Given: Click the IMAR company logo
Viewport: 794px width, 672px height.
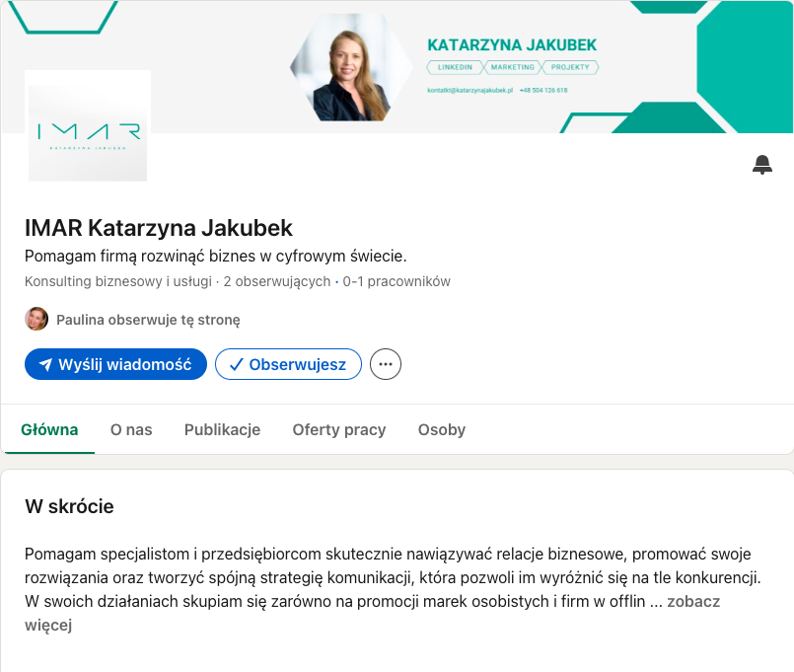Looking at the screenshot, I should click(87, 126).
